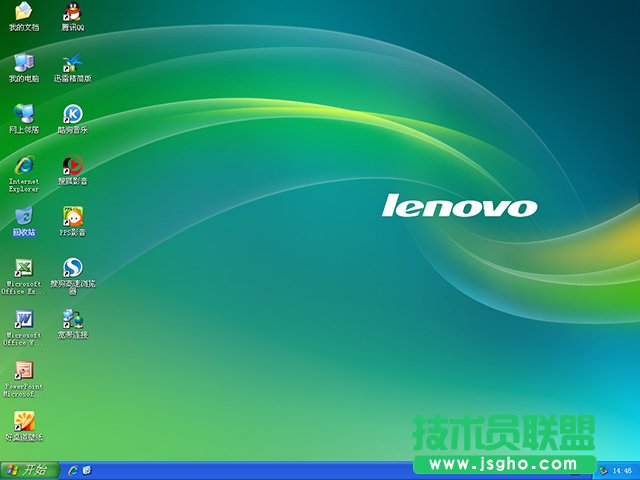Open the 搜狐影音 (Sohu Video) shortcut
This screenshot has width=640, height=480.
click(x=72, y=165)
